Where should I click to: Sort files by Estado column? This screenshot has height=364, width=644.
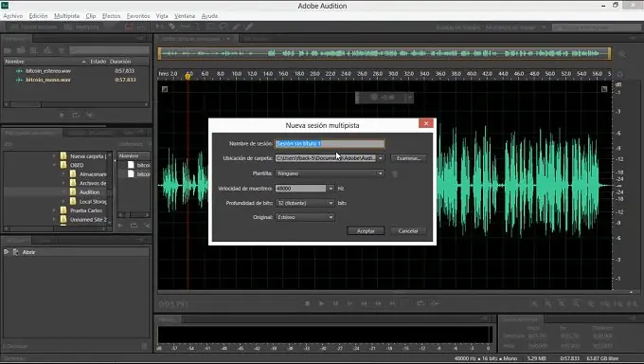[x=98, y=62]
